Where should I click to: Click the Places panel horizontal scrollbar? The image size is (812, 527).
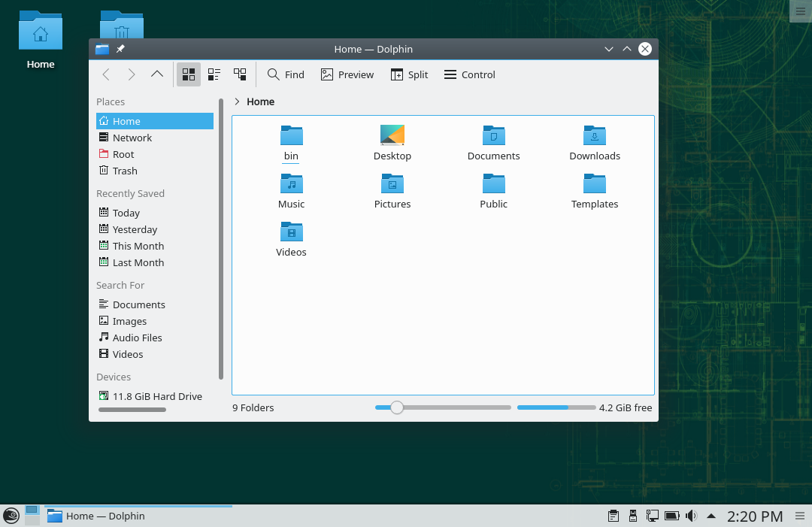(x=132, y=410)
